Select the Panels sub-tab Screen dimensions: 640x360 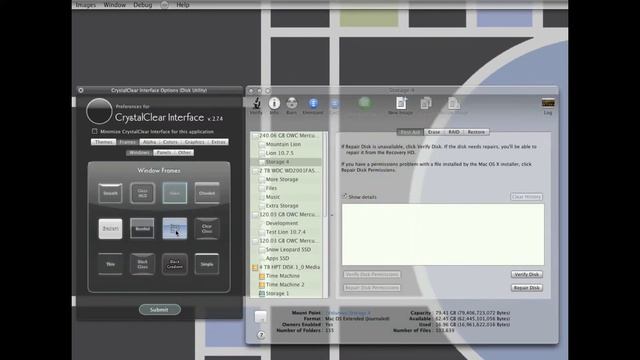164,153
